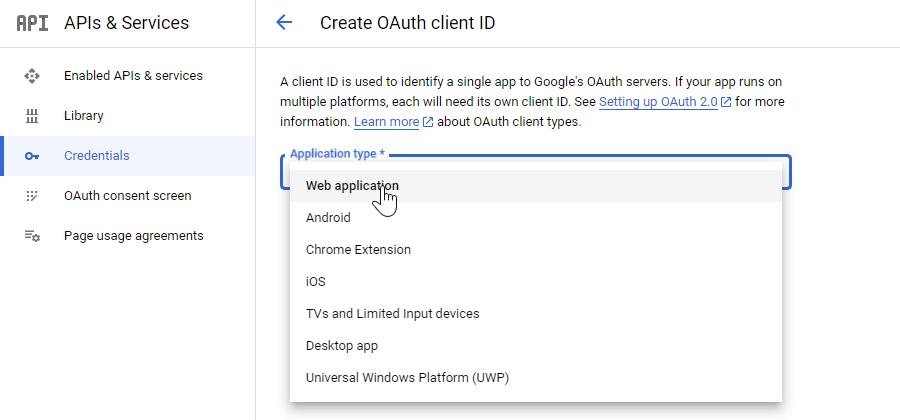Click the Page usage agreements icon
This screenshot has height=420, width=900.
pyautogui.click(x=32, y=236)
